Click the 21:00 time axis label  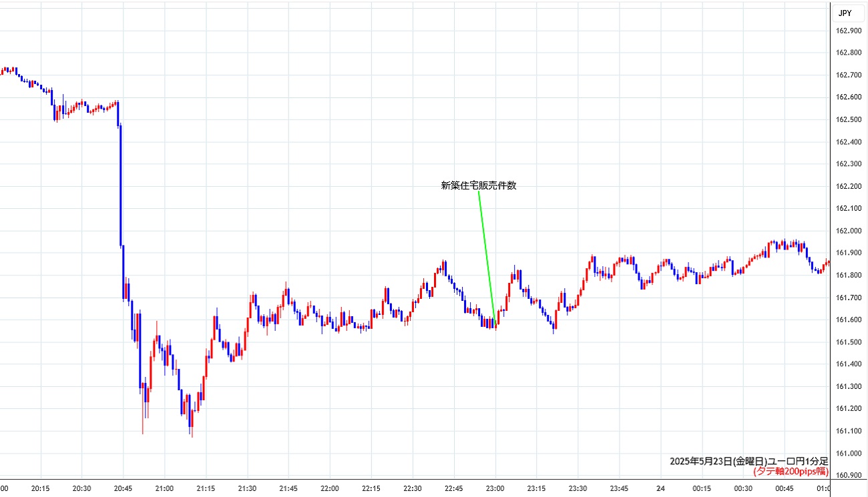point(164,488)
